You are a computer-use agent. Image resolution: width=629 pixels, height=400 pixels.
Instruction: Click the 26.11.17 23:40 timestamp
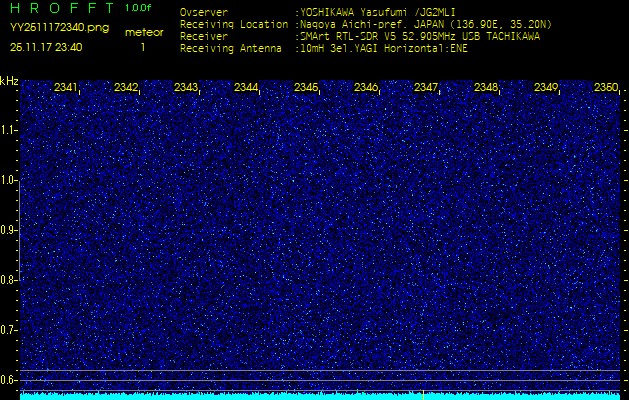click(46, 47)
